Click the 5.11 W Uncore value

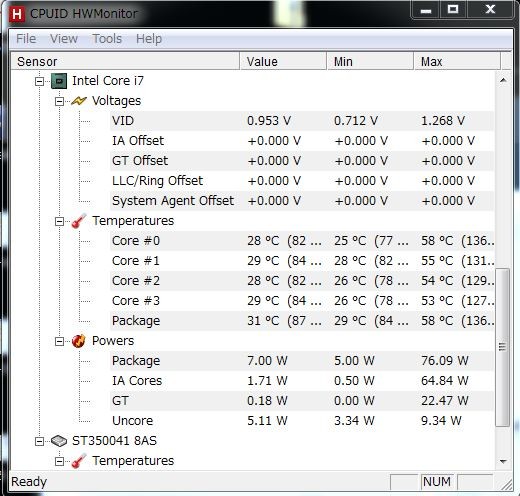[x=267, y=421]
